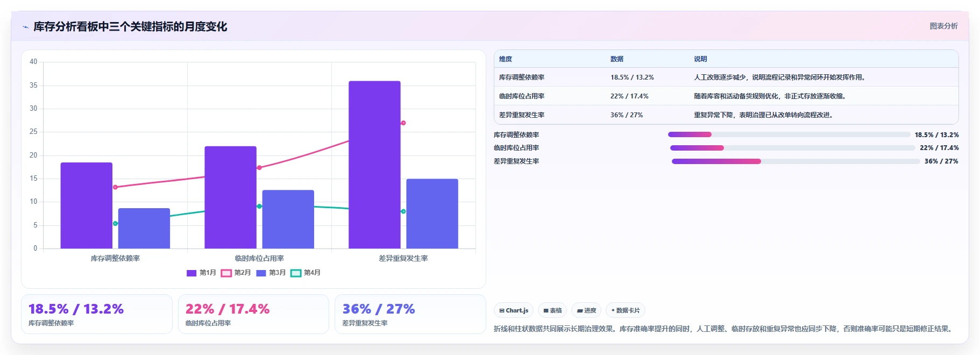Open the 22% / 17.4% data card
980x355 pixels.
[x=253, y=314]
